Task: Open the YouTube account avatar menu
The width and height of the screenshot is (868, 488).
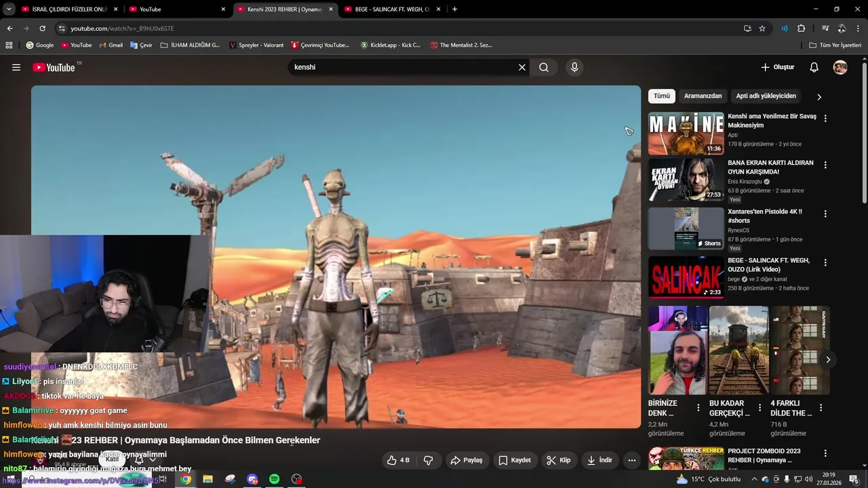Action: click(840, 67)
